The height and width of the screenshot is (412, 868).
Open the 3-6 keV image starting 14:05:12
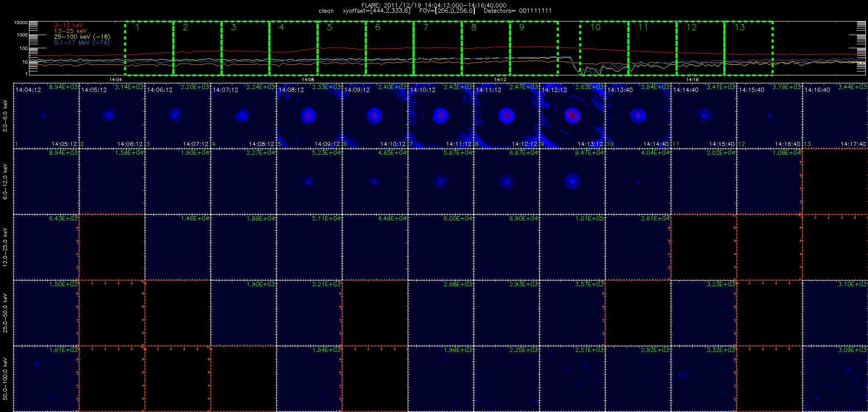pyautogui.click(x=112, y=116)
